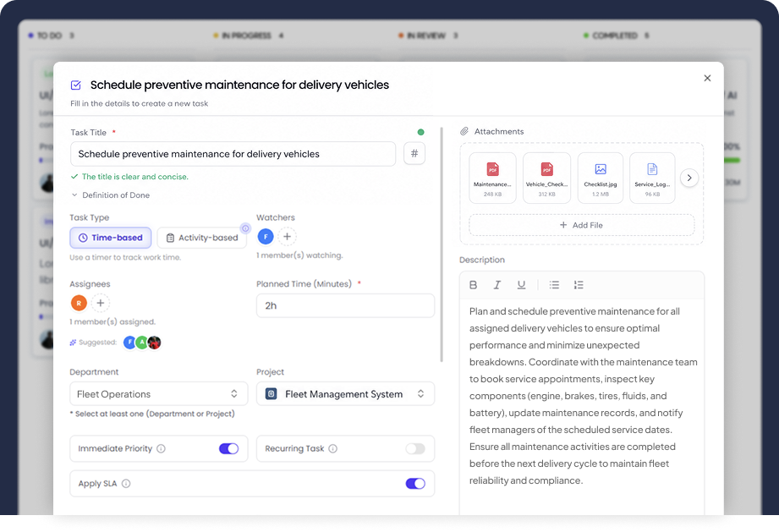Click the Fleet Management System project icon
779x532 pixels.
tap(272, 394)
